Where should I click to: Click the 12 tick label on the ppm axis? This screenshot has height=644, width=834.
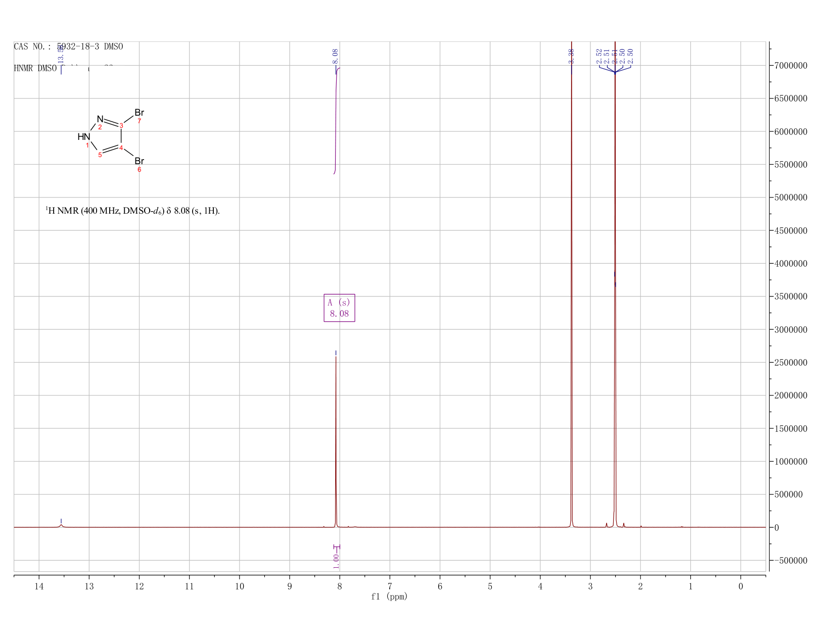tap(139, 586)
